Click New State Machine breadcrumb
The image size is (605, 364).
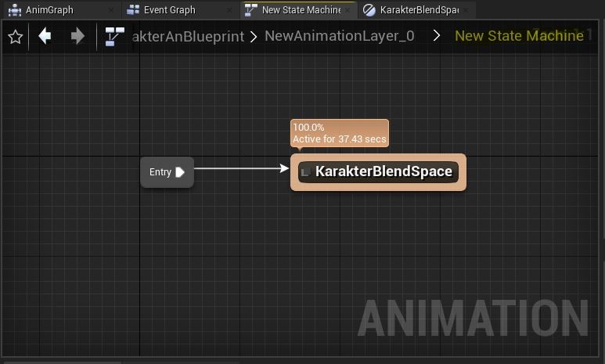(x=520, y=36)
